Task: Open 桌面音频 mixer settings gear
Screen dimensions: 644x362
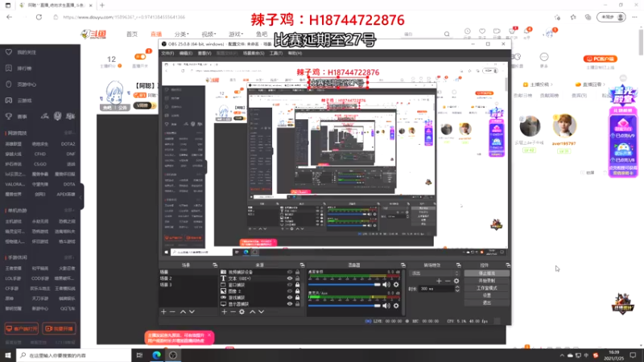Action: [396, 285]
